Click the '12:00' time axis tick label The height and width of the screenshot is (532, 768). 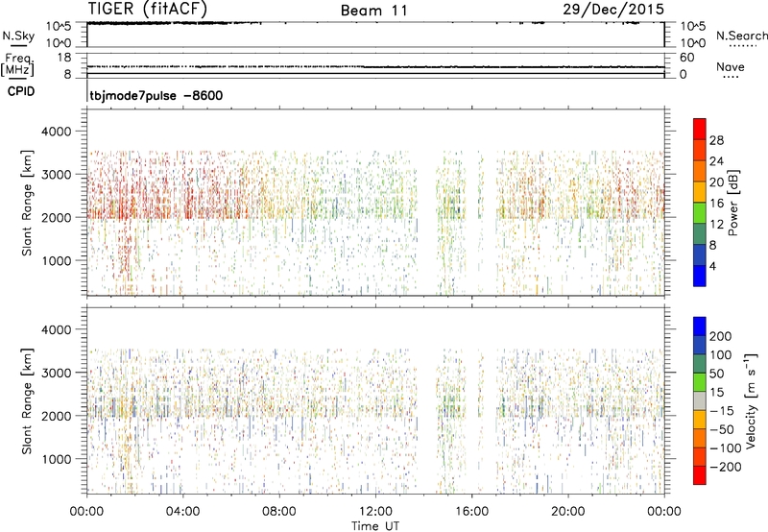point(375,512)
